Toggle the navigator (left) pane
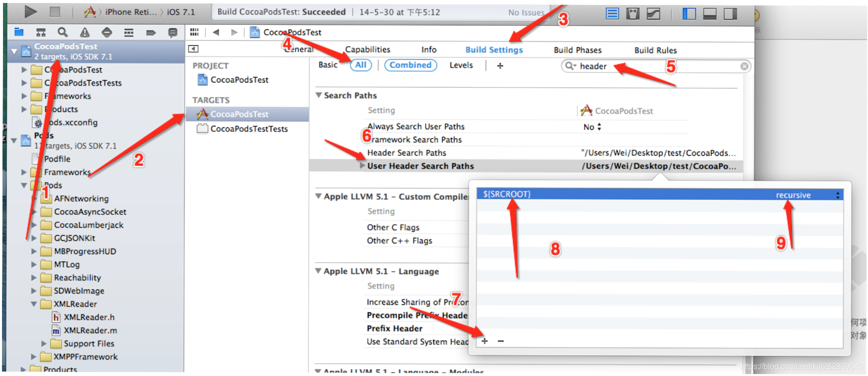Viewport: 868px width, 376px height. [x=689, y=13]
